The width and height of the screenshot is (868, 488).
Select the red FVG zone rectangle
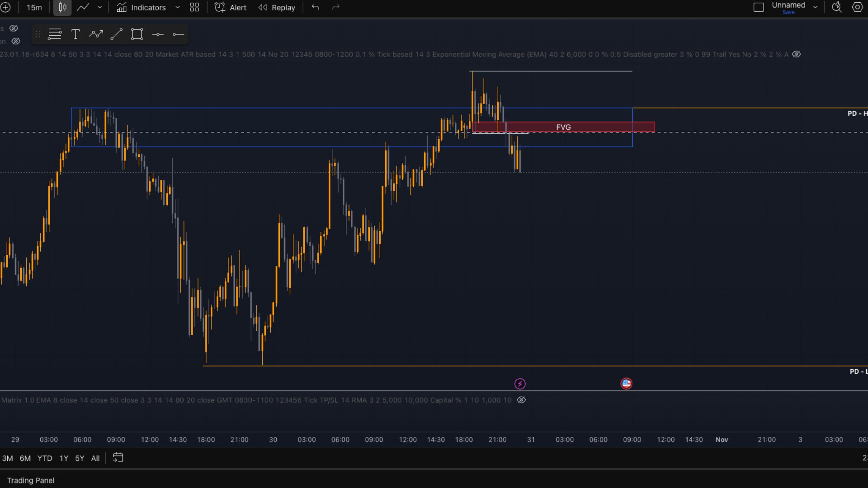click(563, 127)
